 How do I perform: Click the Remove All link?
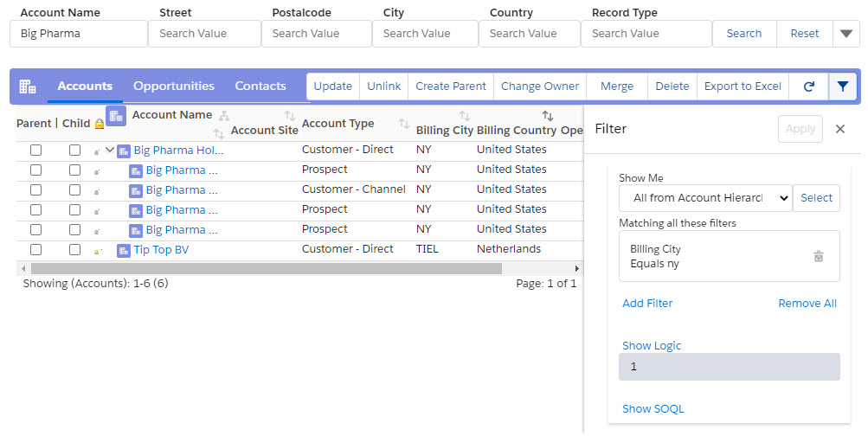pos(807,303)
